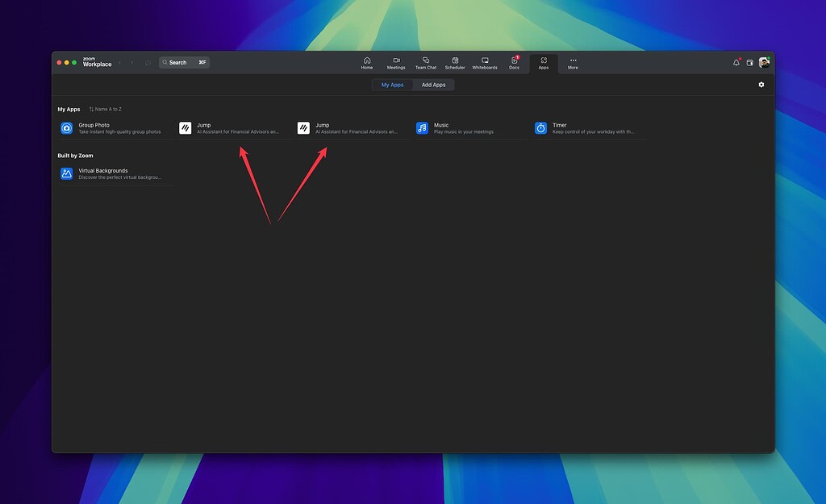Open the More overflow menu
The image size is (826, 504).
[x=573, y=63]
